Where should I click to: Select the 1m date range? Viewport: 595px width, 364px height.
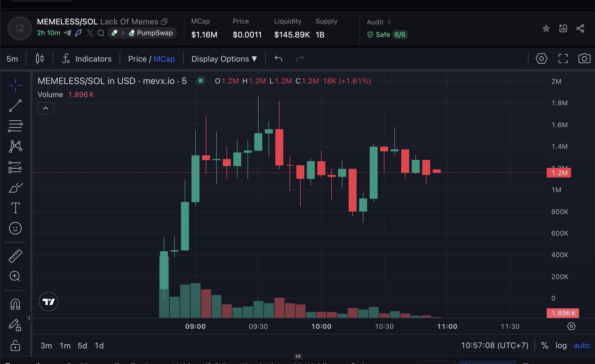pyautogui.click(x=65, y=346)
